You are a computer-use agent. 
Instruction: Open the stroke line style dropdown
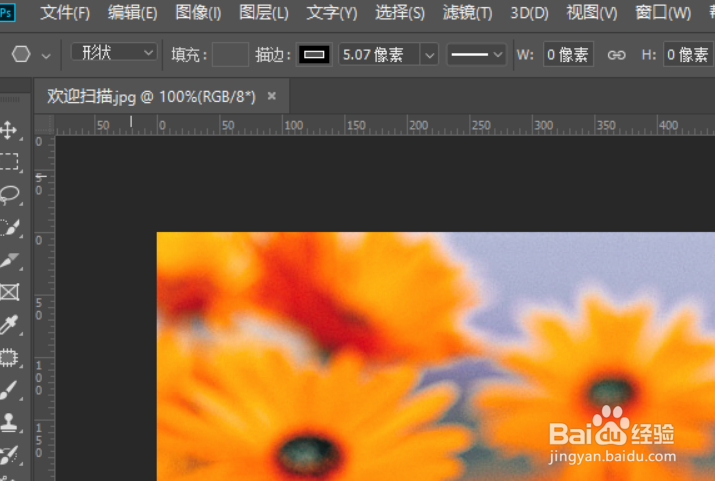point(476,55)
